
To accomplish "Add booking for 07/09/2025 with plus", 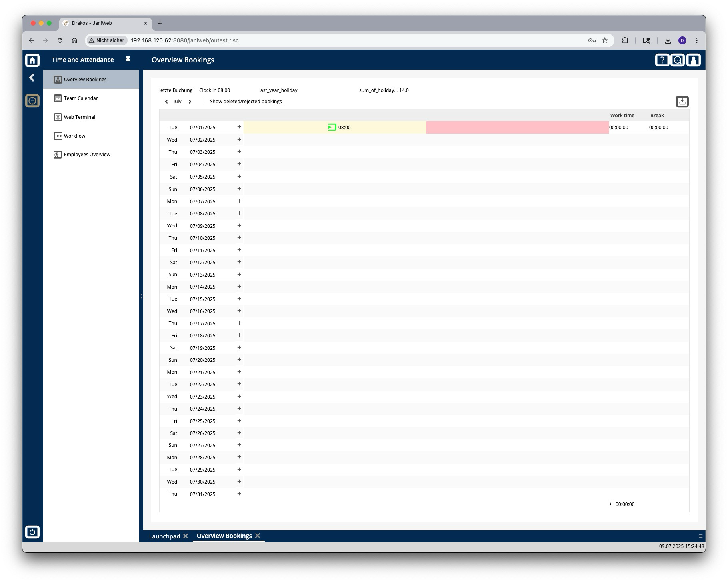I will coord(239,225).
